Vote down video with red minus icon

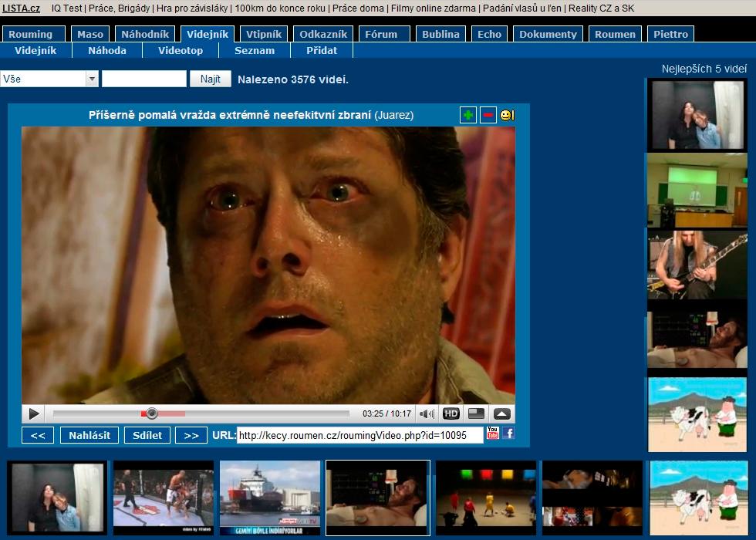488,115
